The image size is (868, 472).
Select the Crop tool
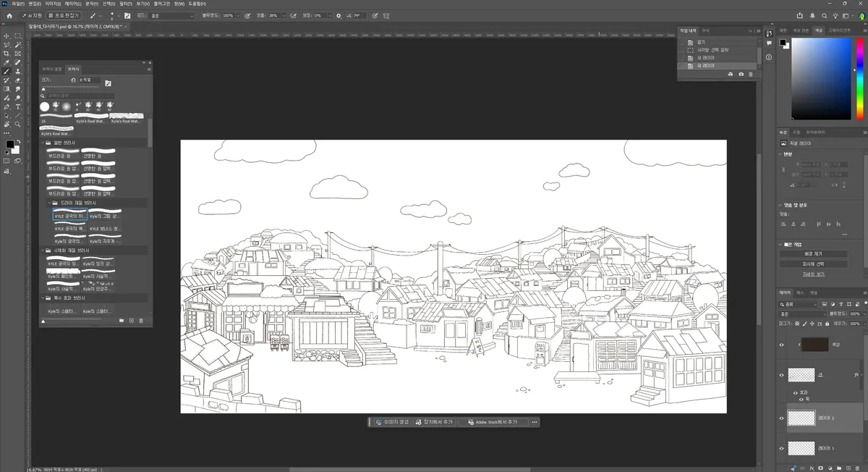7,54
